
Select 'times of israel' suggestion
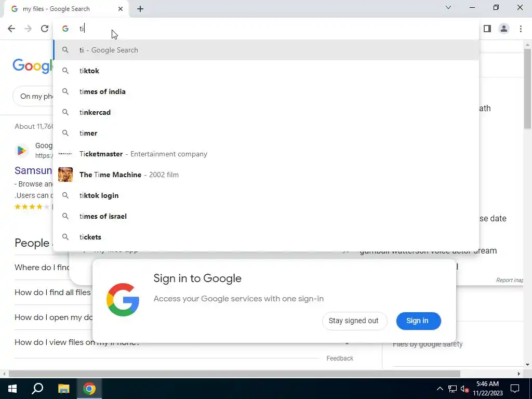(x=266, y=216)
